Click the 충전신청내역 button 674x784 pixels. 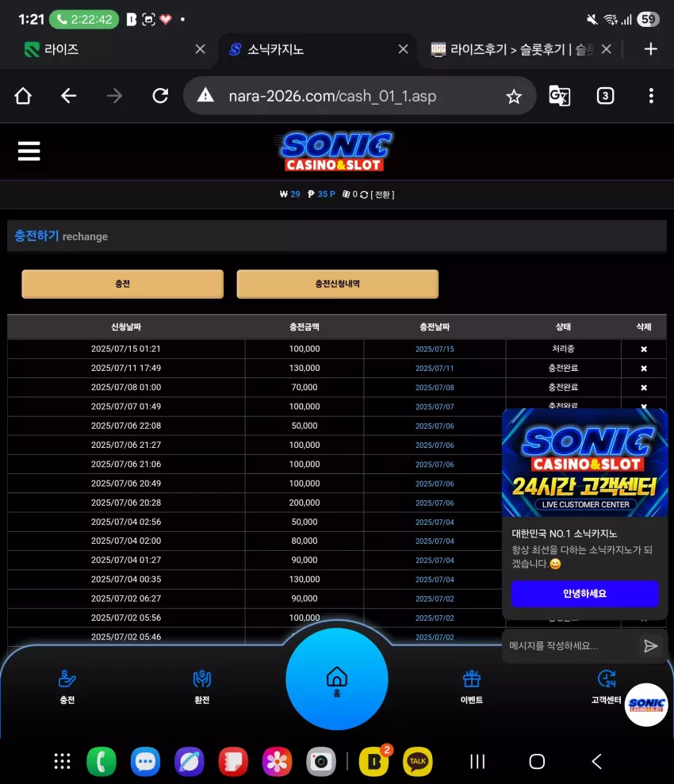(338, 284)
